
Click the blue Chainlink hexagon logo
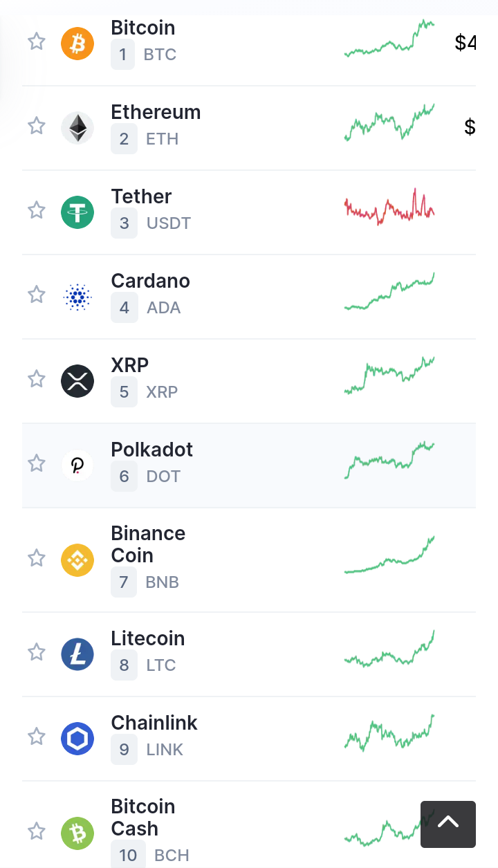coord(77,739)
